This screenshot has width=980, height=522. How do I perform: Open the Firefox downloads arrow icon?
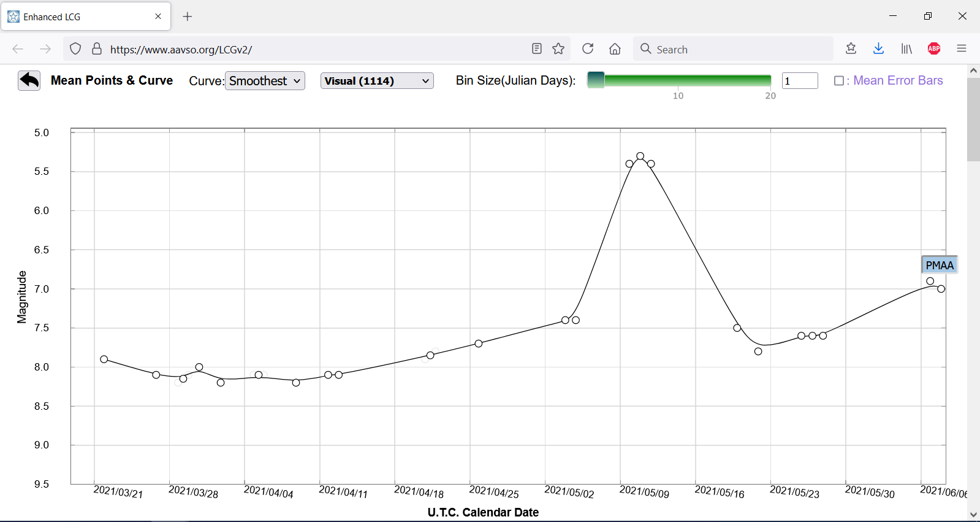(x=878, y=49)
